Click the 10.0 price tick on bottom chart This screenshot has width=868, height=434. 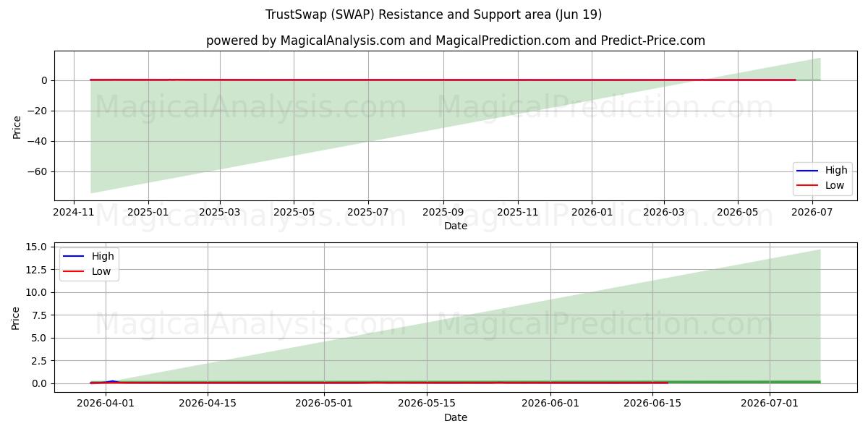pyautogui.click(x=38, y=292)
